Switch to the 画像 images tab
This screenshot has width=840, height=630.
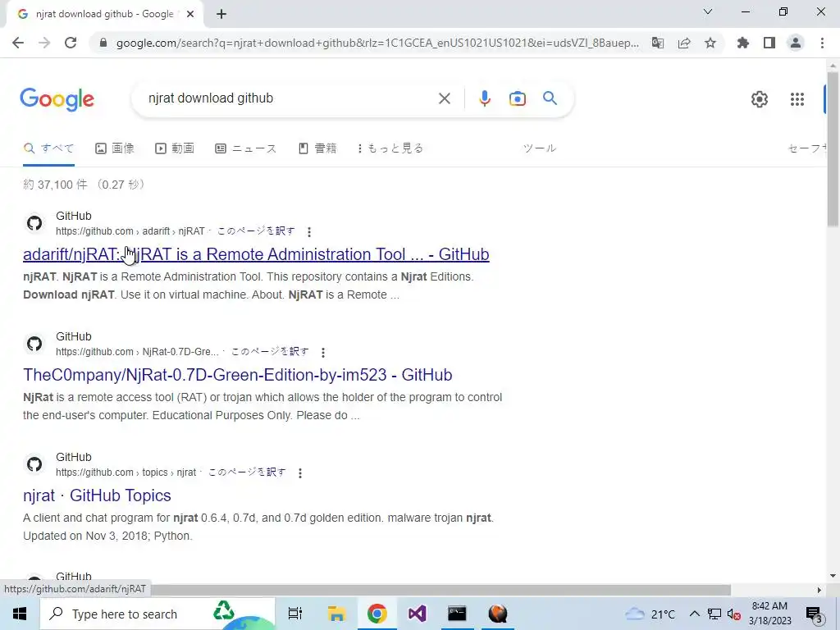click(x=115, y=148)
